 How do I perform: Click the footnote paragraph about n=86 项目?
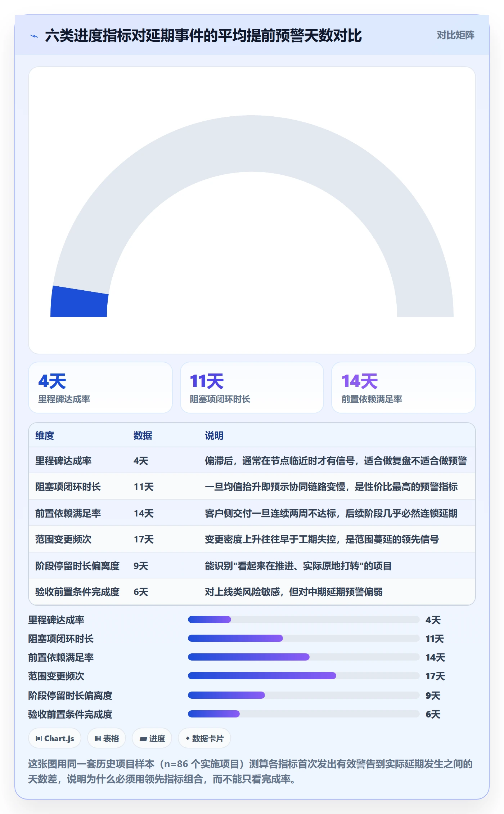click(251, 771)
